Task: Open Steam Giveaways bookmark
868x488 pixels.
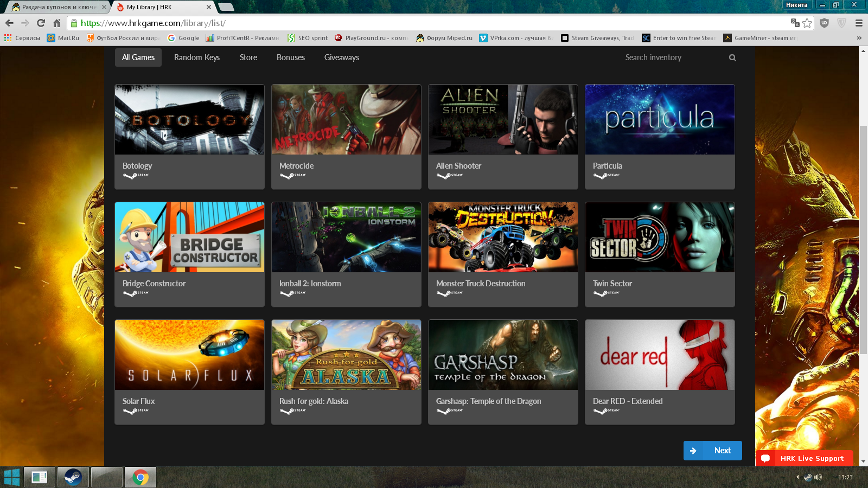Action: [x=597, y=38]
